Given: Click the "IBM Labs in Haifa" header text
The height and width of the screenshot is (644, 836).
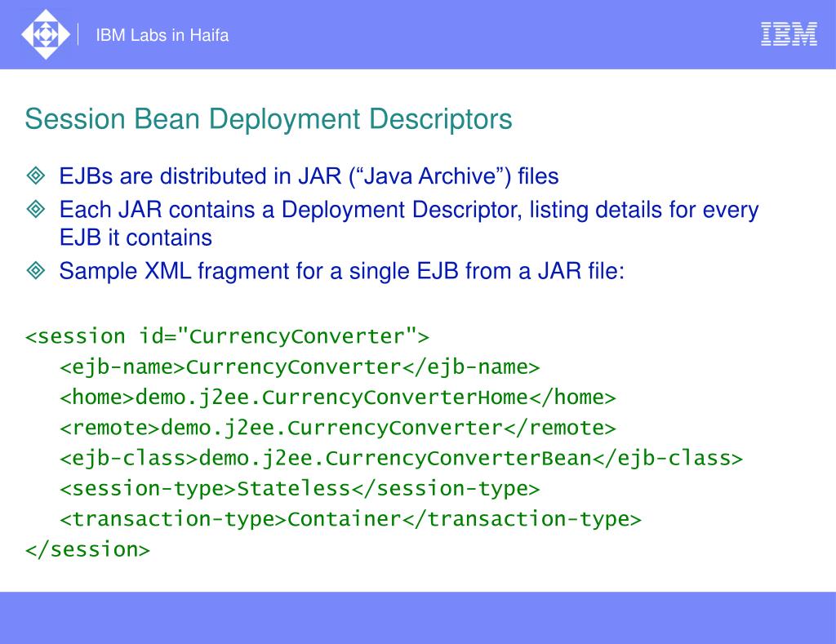Looking at the screenshot, I should pyautogui.click(x=162, y=35).
